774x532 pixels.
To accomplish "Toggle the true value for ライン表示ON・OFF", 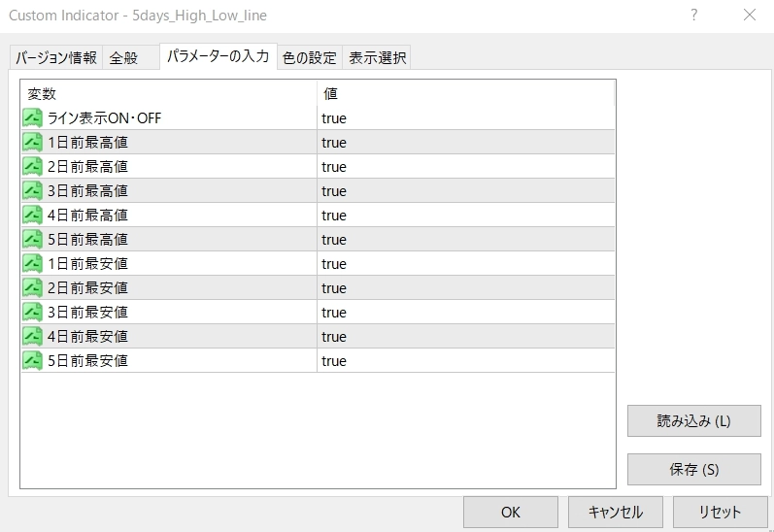I will pos(334,118).
